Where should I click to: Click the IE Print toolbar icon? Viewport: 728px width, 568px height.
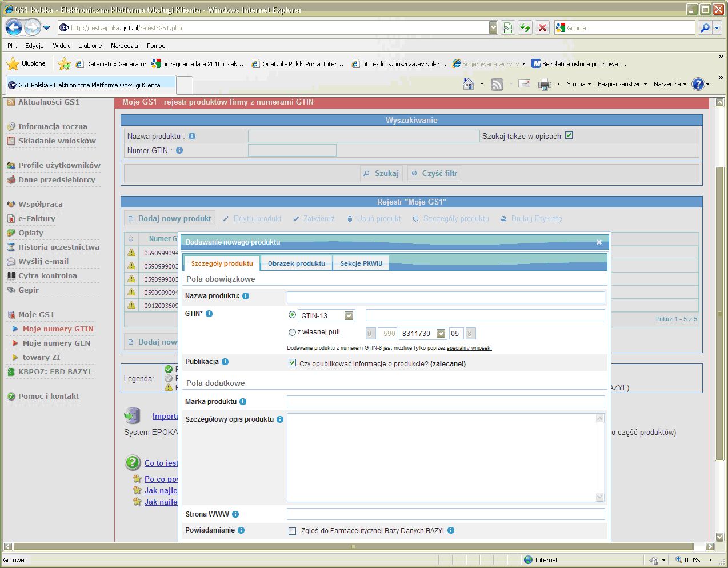click(545, 84)
